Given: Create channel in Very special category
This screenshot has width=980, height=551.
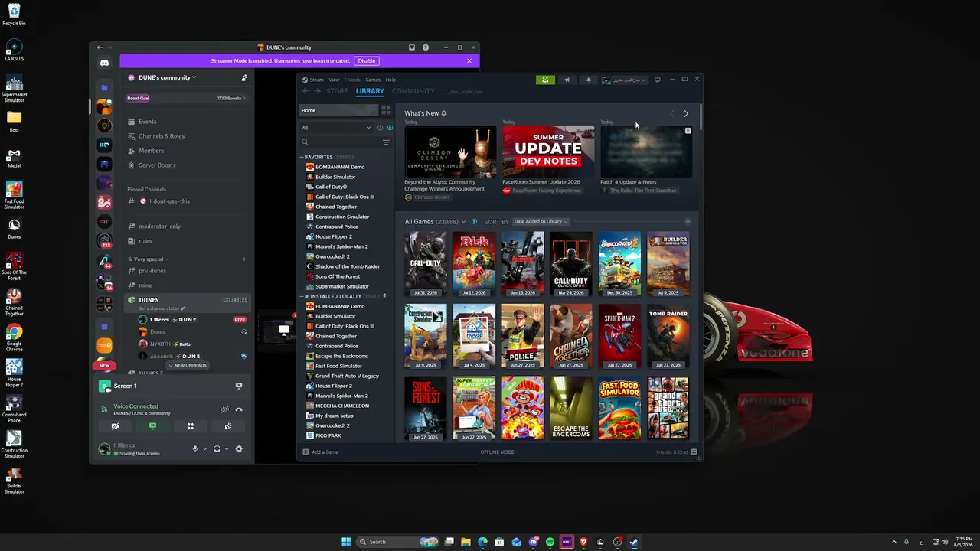Looking at the screenshot, I should (x=244, y=259).
